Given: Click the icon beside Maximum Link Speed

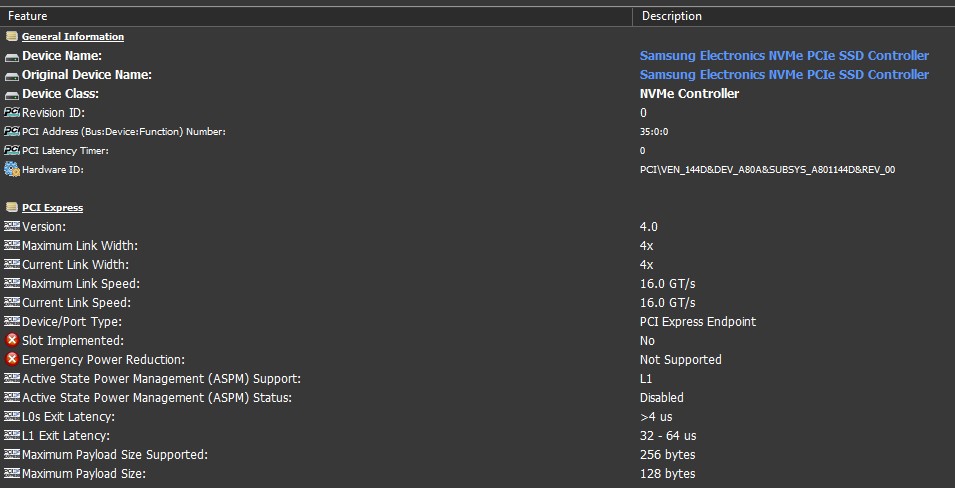Looking at the screenshot, I should pyautogui.click(x=12, y=283).
